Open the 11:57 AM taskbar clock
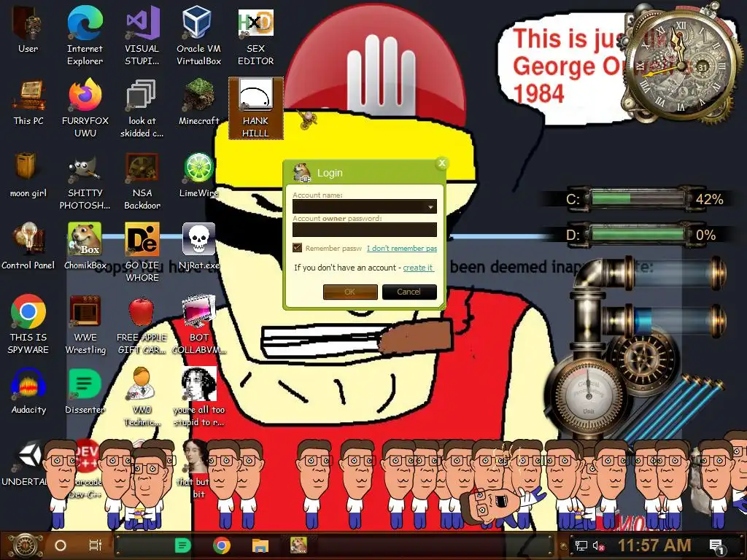This screenshot has height=560, width=747. [x=654, y=545]
